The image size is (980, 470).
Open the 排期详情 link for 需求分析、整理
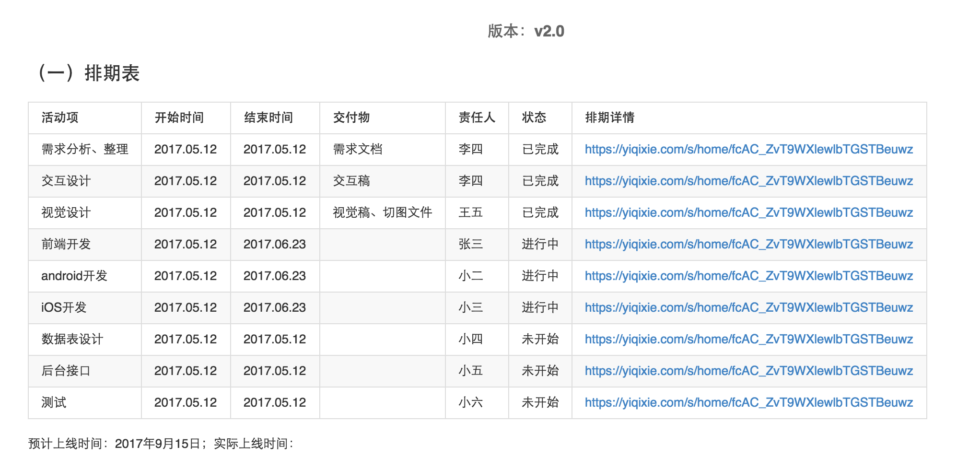[x=748, y=149]
